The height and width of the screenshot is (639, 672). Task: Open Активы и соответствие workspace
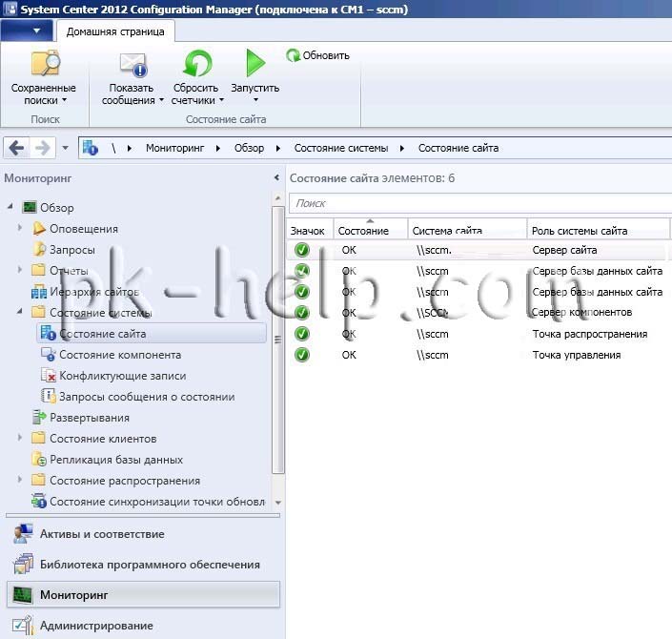click(x=143, y=534)
